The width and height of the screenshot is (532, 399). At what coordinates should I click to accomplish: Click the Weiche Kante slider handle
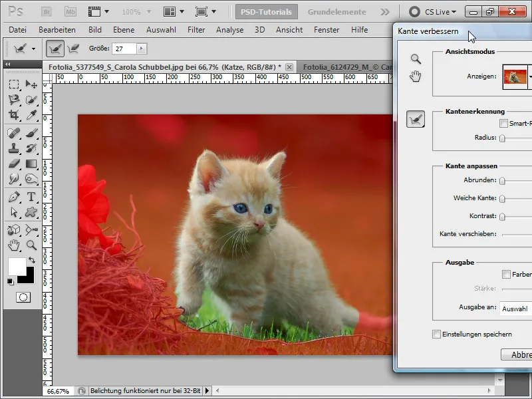[503, 198]
